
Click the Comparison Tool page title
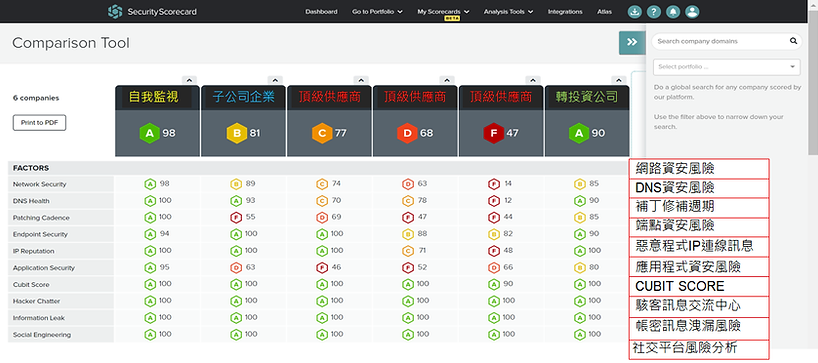click(70, 43)
